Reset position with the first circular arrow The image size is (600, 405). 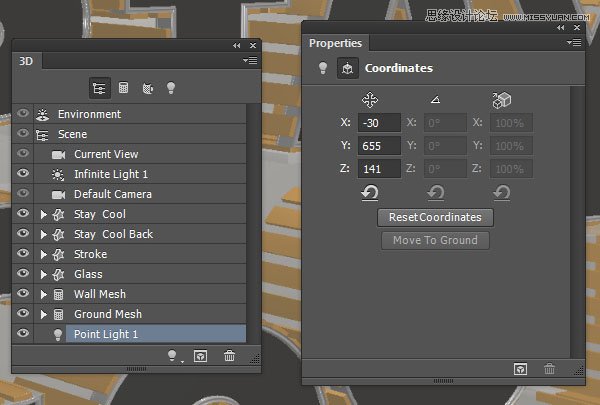coord(370,193)
